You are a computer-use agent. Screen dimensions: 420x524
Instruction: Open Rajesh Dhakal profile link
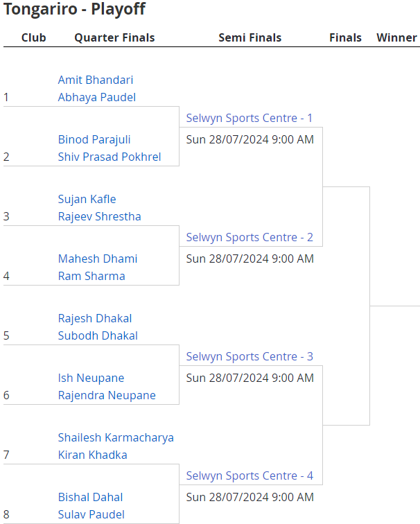pos(95,319)
